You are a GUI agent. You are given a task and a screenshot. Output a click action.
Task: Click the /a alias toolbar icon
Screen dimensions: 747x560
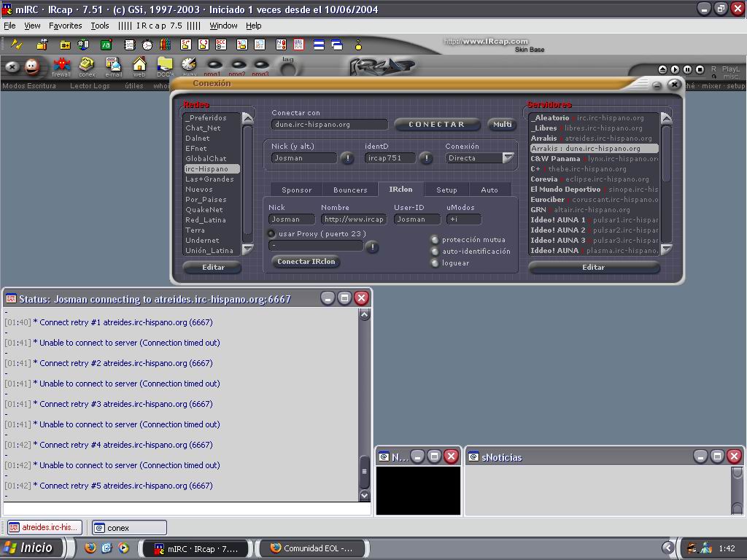point(106,44)
